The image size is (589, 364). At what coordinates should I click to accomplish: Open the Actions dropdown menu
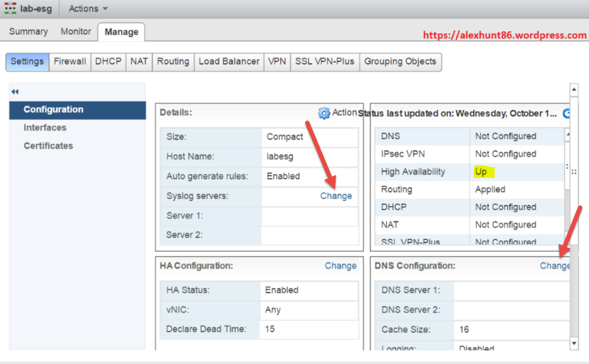click(x=88, y=9)
